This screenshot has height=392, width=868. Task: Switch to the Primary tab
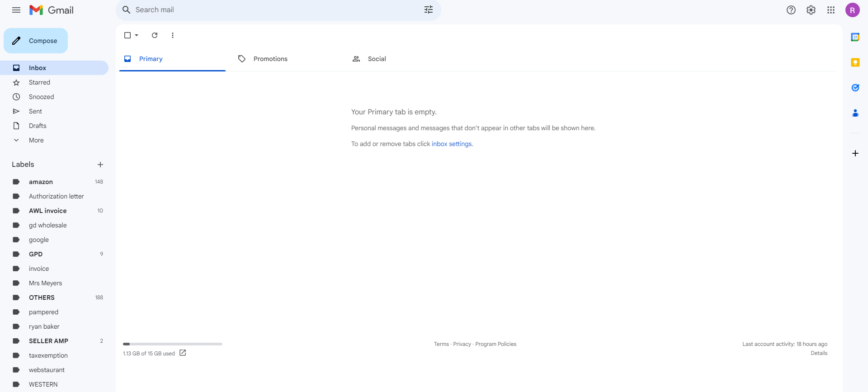pos(172,59)
